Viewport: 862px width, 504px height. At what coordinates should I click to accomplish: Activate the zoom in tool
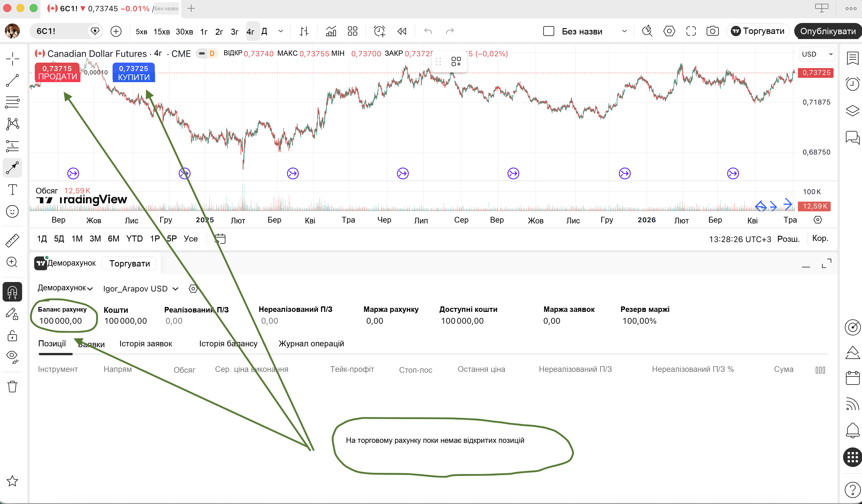click(12, 262)
